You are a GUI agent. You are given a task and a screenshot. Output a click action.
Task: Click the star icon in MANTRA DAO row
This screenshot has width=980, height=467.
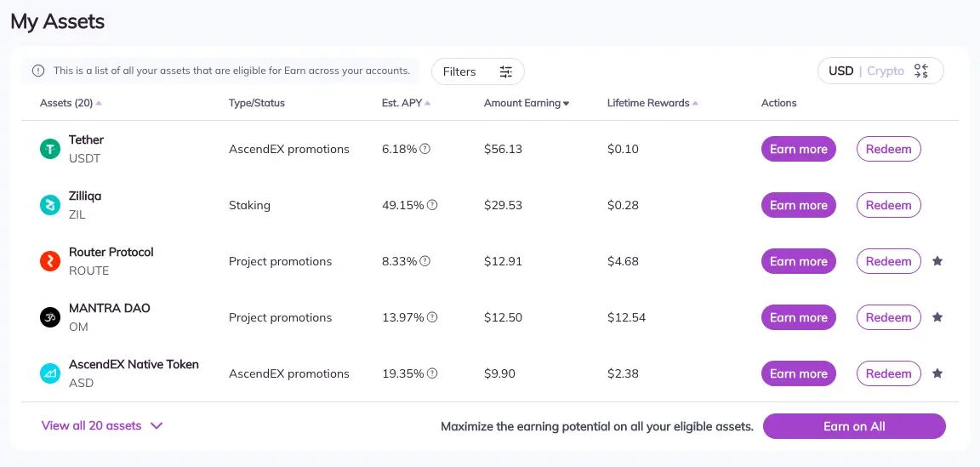[937, 317]
